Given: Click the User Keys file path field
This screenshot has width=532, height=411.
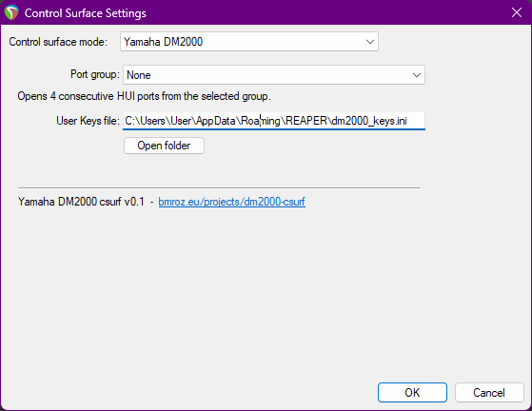Looking at the screenshot, I should point(274,121).
